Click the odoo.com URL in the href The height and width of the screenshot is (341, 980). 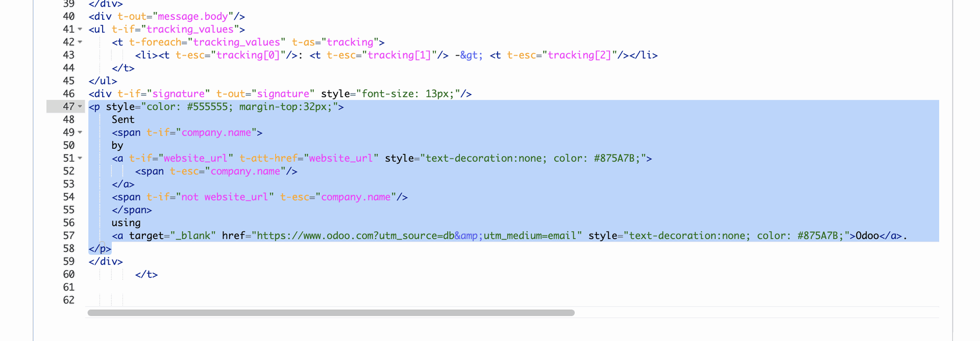(417, 235)
